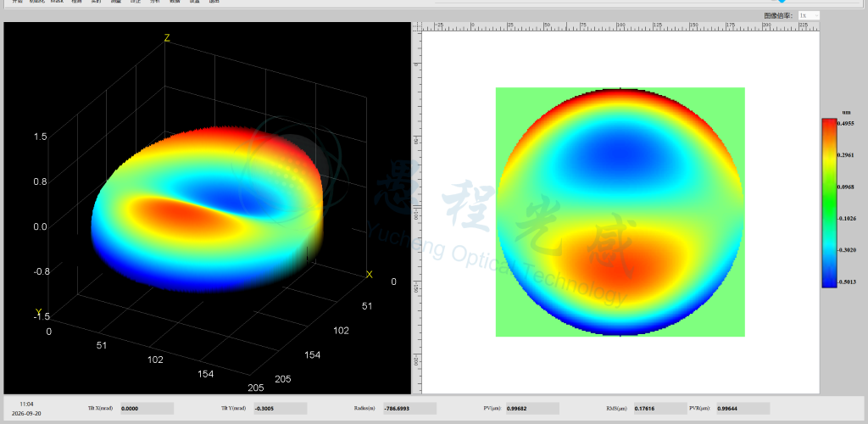
Task: Click the vertical ruler beside the map
Action: (417, 212)
